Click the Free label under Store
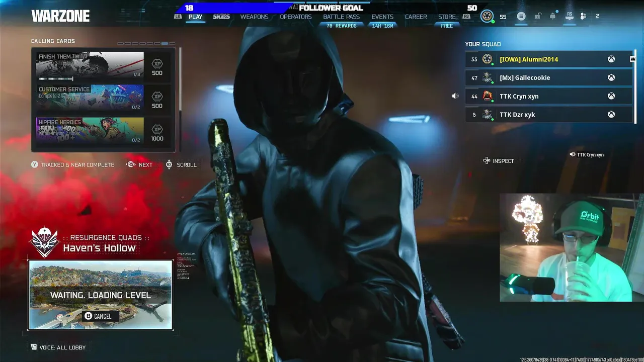644x362 pixels. point(447,26)
